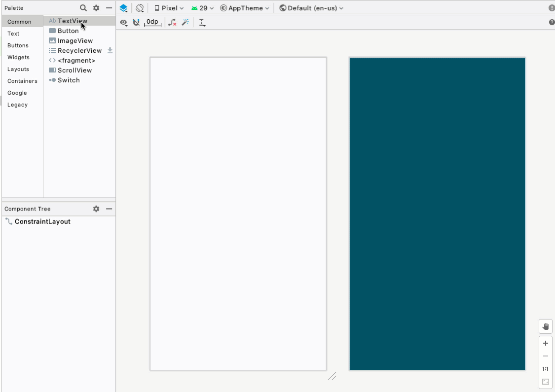Image resolution: width=555 pixels, height=392 pixels.
Task: Open Palette settings gear
Action: (x=96, y=8)
